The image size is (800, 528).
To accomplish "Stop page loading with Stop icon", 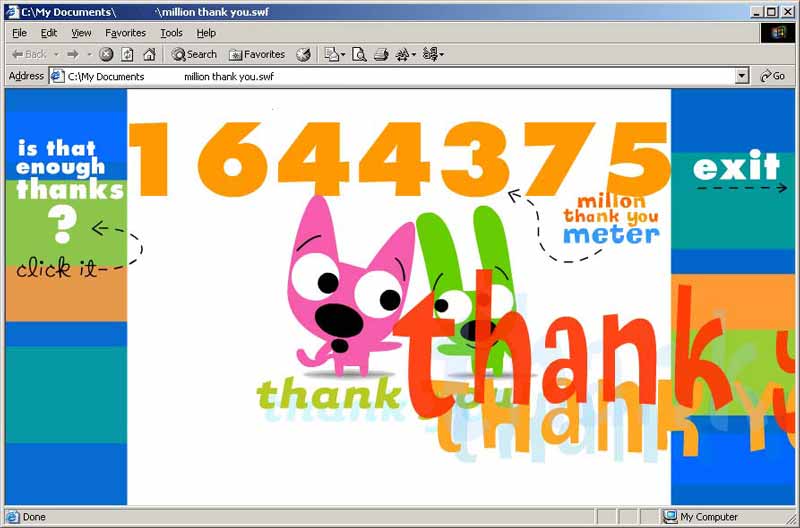I will [x=106, y=54].
